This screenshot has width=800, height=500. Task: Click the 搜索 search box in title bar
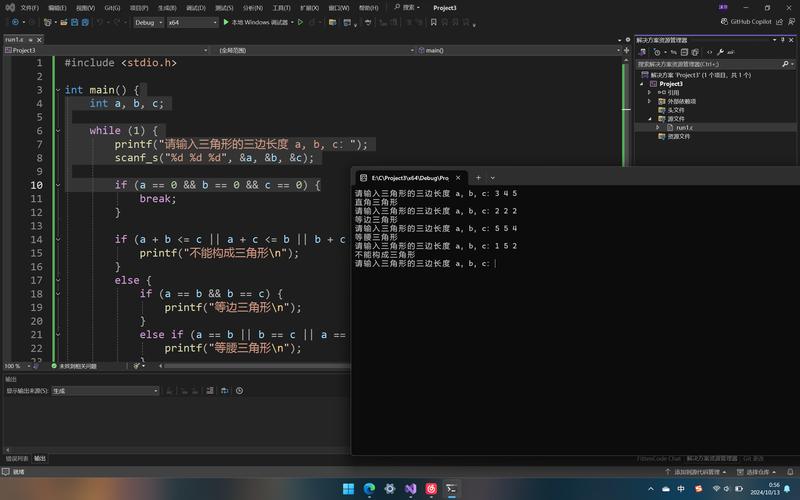(x=407, y=8)
